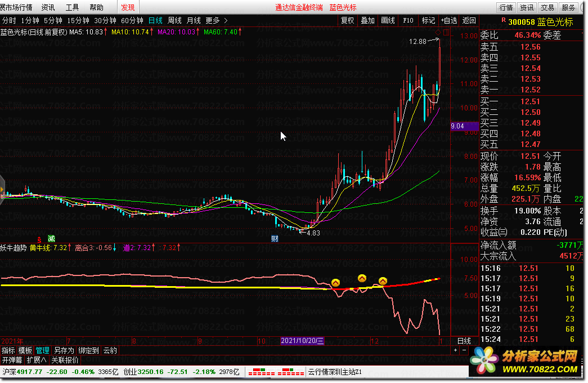Click the 2021/10/20/三 date marker
The image size is (588, 383).
click(302, 341)
